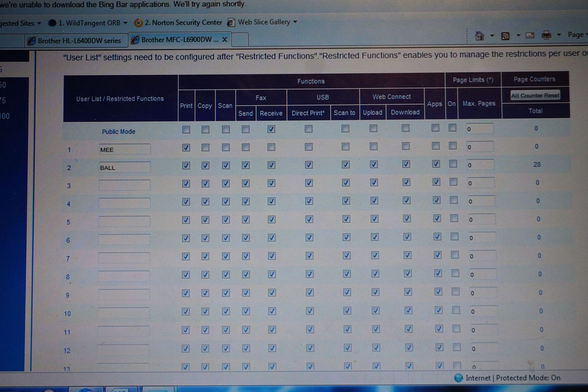Enable Copy for user MEE
This screenshot has height=392, width=588.
tap(205, 147)
